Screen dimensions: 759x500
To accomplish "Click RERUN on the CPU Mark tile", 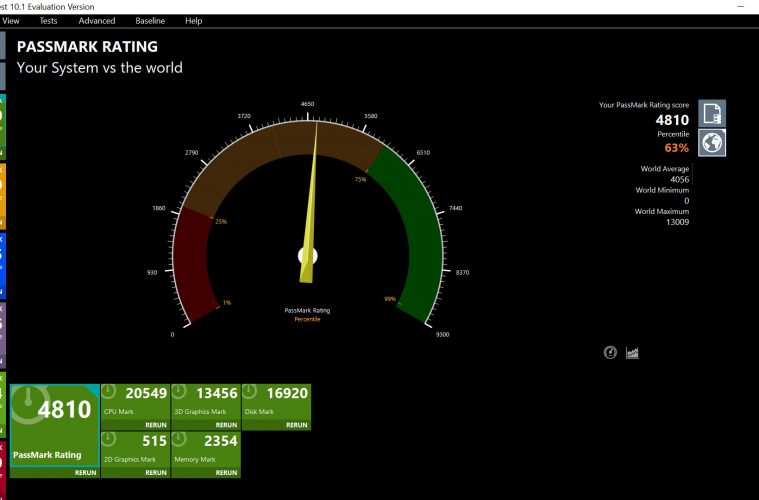I will tap(156, 424).
